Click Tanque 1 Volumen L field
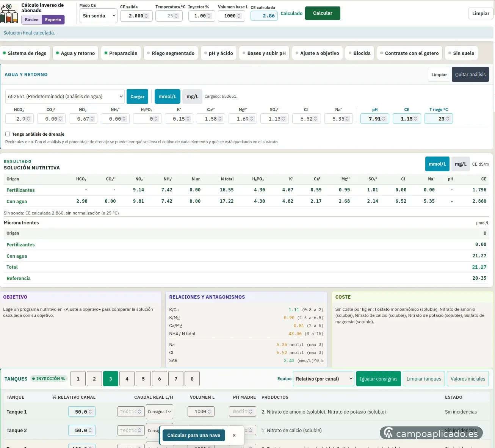This screenshot has height=448, width=495. (201, 412)
